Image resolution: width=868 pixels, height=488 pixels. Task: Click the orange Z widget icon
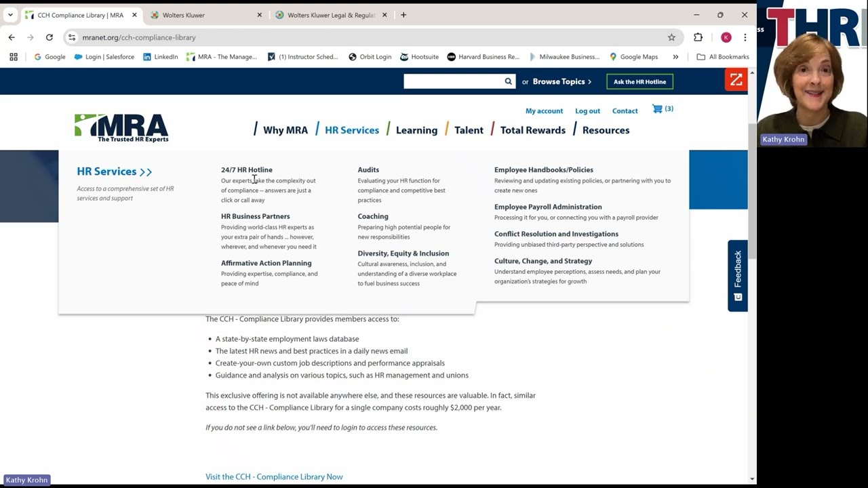736,80
